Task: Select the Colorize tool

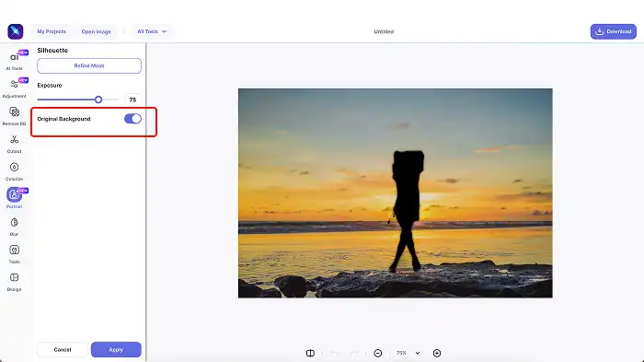Action: tap(15, 171)
